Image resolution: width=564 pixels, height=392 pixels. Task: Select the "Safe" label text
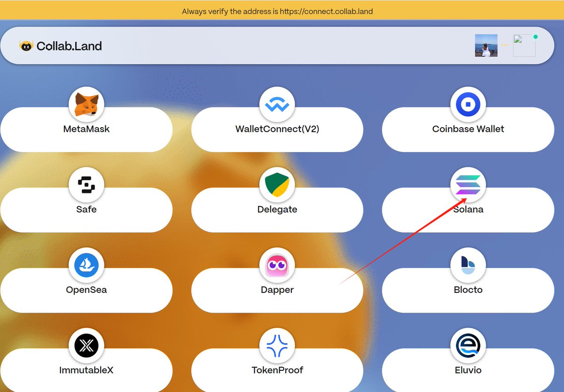tap(86, 209)
